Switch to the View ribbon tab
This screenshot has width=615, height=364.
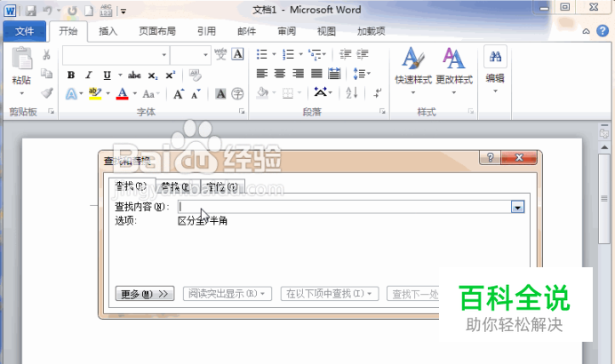click(x=326, y=31)
